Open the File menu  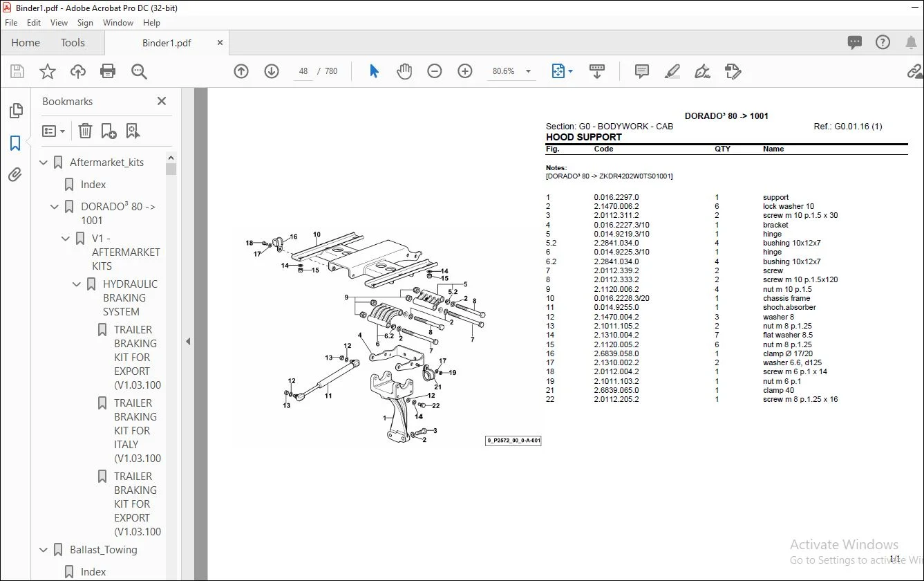click(x=11, y=23)
